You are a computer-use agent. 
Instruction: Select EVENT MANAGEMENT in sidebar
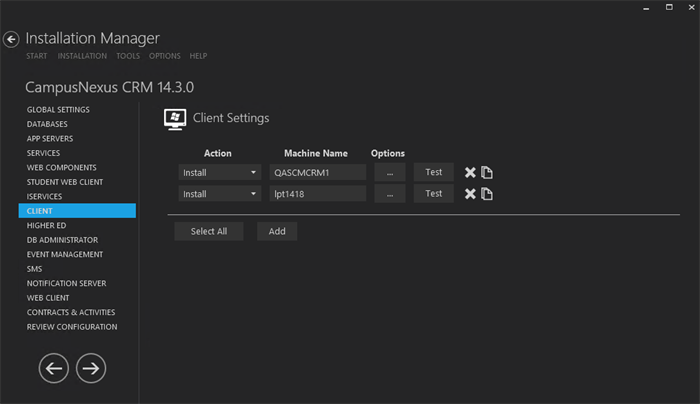click(65, 254)
